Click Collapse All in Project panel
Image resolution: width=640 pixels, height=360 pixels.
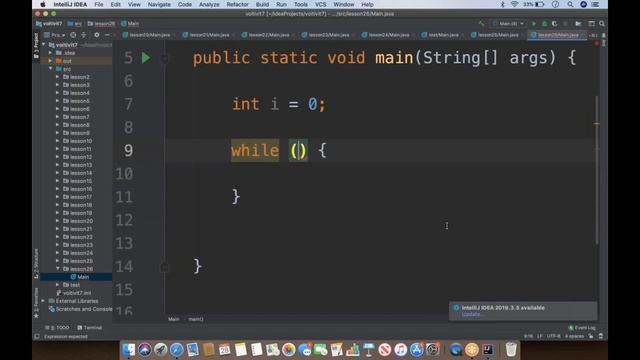84,35
